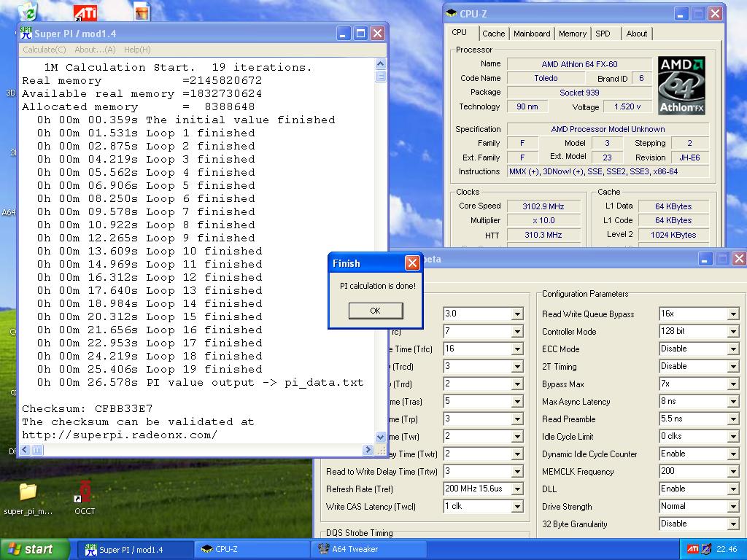747x560 pixels.
Task: View the Memory tab in CPU-Z
Action: click(x=573, y=34)
